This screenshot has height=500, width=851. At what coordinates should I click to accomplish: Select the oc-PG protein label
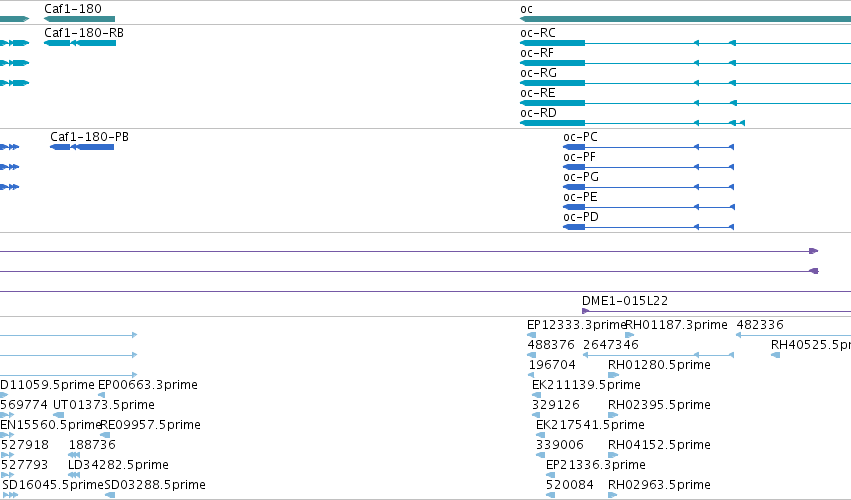click(581, 177)
